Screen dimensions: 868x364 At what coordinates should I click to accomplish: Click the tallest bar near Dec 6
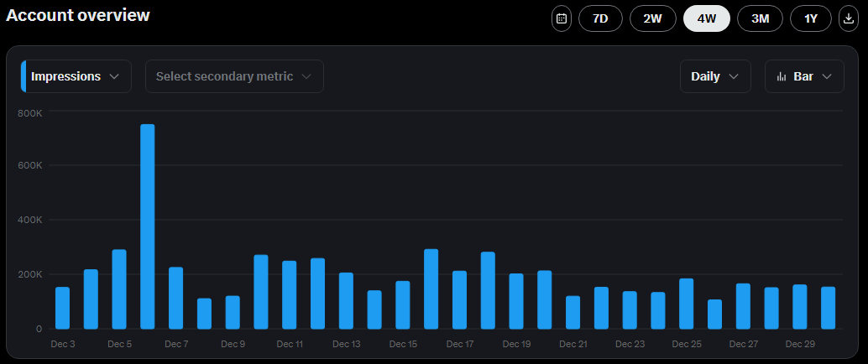tap(148, 226)
